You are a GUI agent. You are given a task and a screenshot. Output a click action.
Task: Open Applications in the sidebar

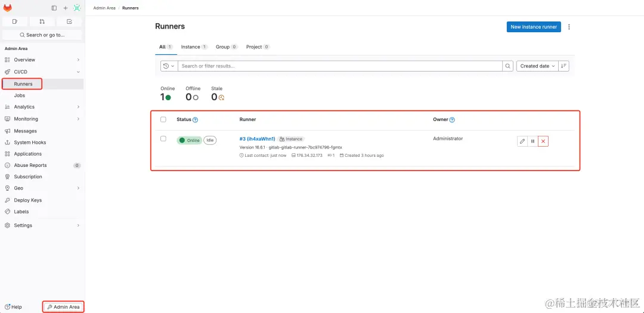(x=43, y=154)
